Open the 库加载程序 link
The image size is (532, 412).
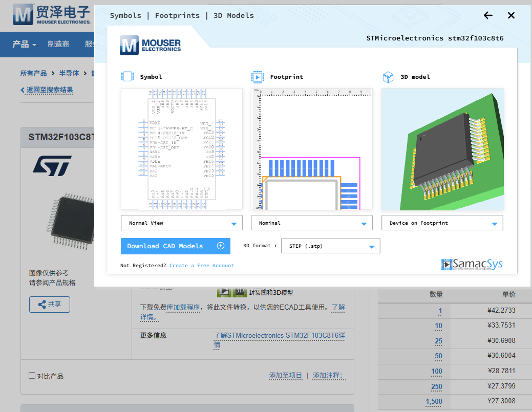point(183,307)
